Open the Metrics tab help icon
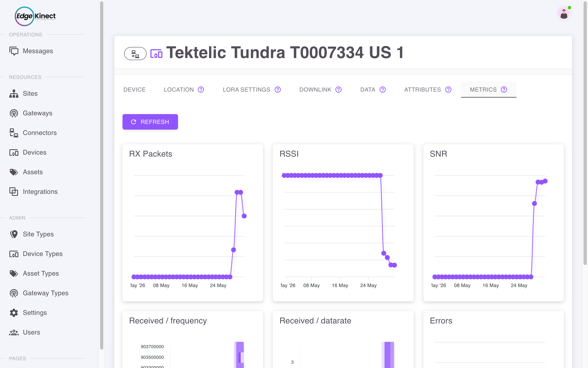 (504, 90)
